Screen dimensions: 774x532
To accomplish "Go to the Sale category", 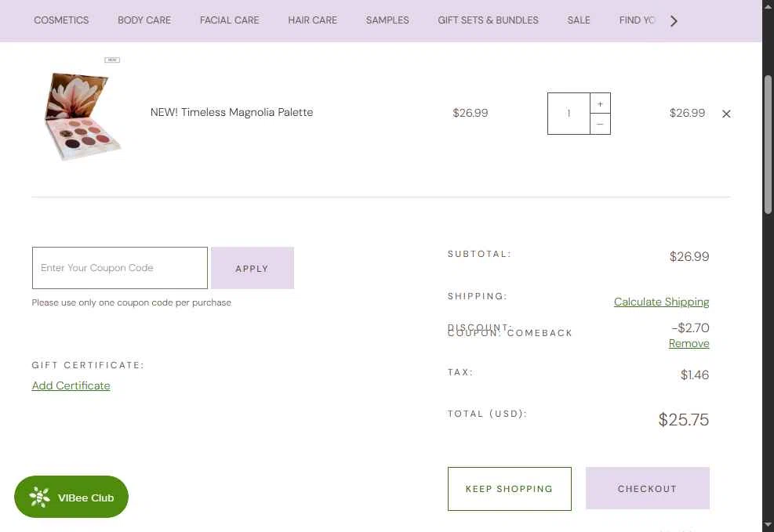I will tap(579, 20).
